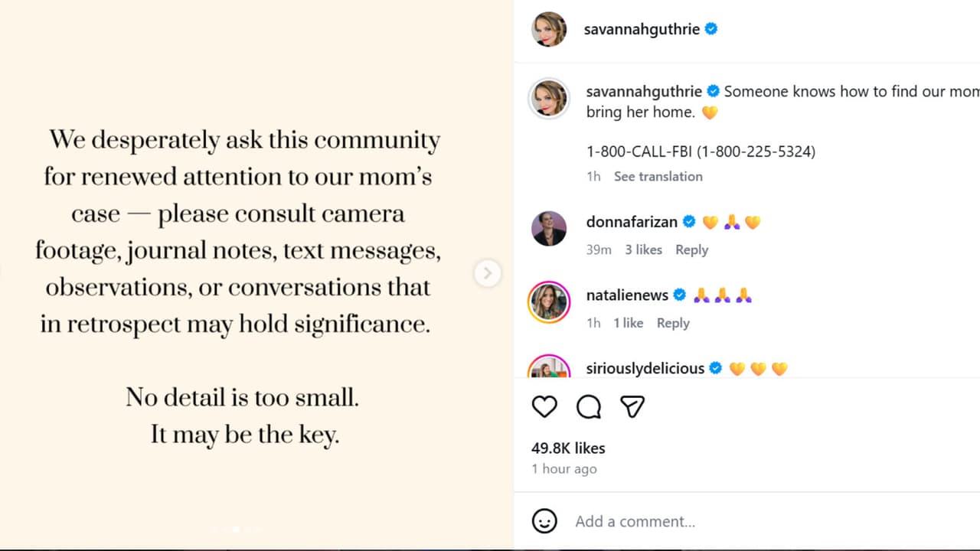Advance the carousel with the next arrow
The image size is (980, 551).
coord(488,273)
